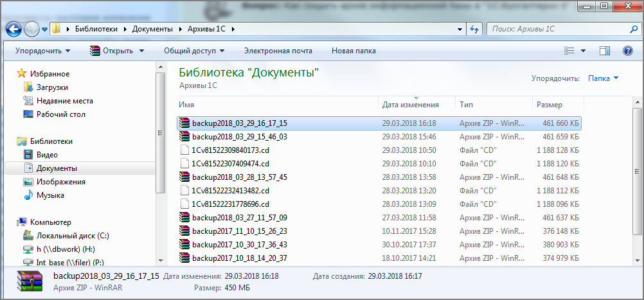
Task: Expand the address bar history dropdown
Action: point(460,30)
